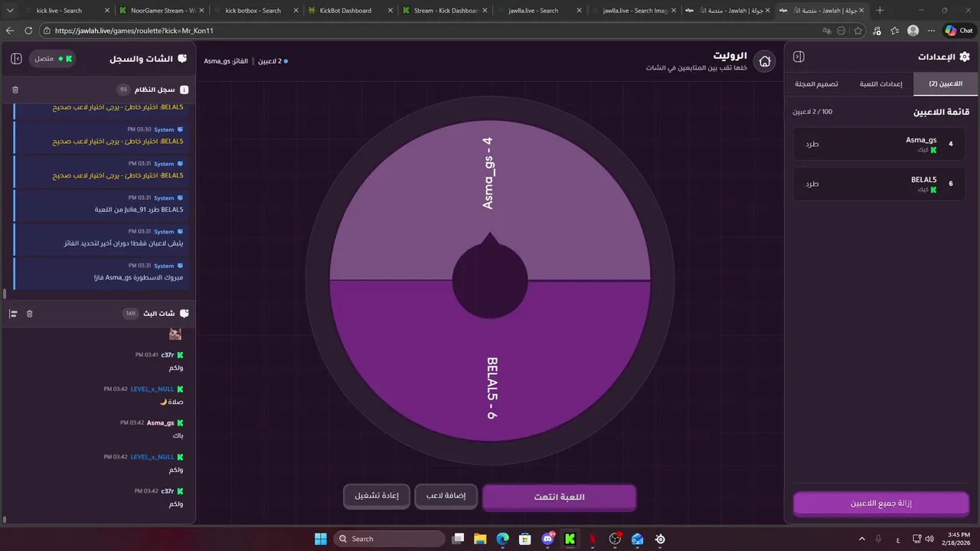
Task: Open a new browser tab
Action: click(880, 11)
